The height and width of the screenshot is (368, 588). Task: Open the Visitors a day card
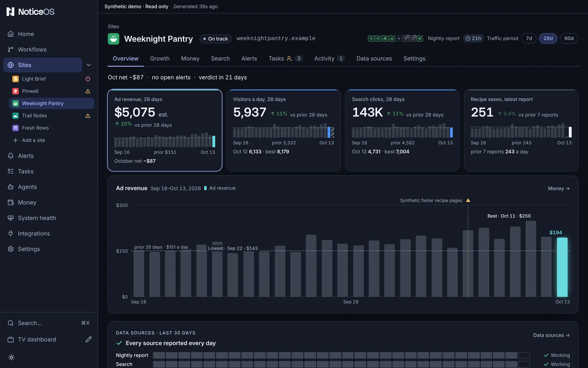pyautogui.click(x=283, y=130)
